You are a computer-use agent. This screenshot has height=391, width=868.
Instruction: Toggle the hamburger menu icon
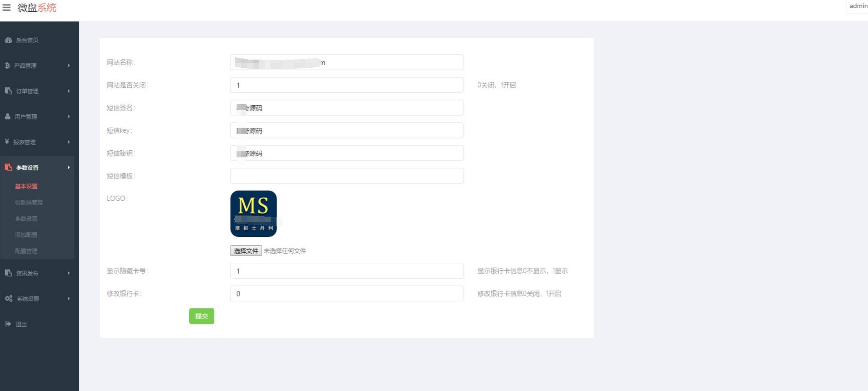(6, 7)
